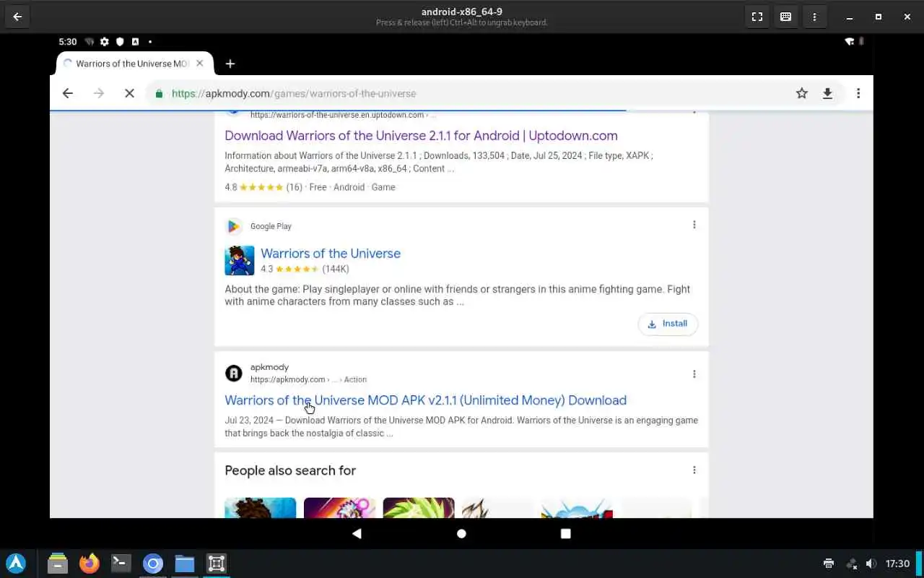The width and height of the screenshot is (924, 578).
Task: Go back in the emulator window
Action: [x=17, y=17]
